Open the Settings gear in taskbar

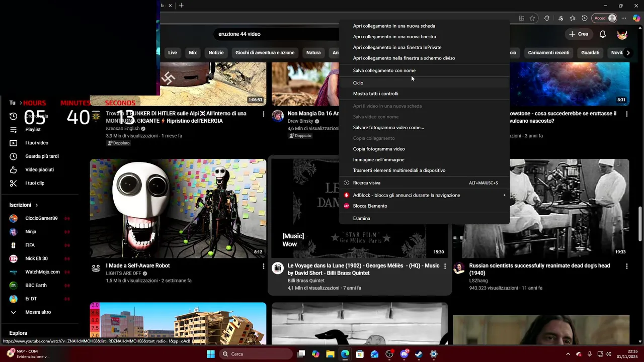(434, 354)
